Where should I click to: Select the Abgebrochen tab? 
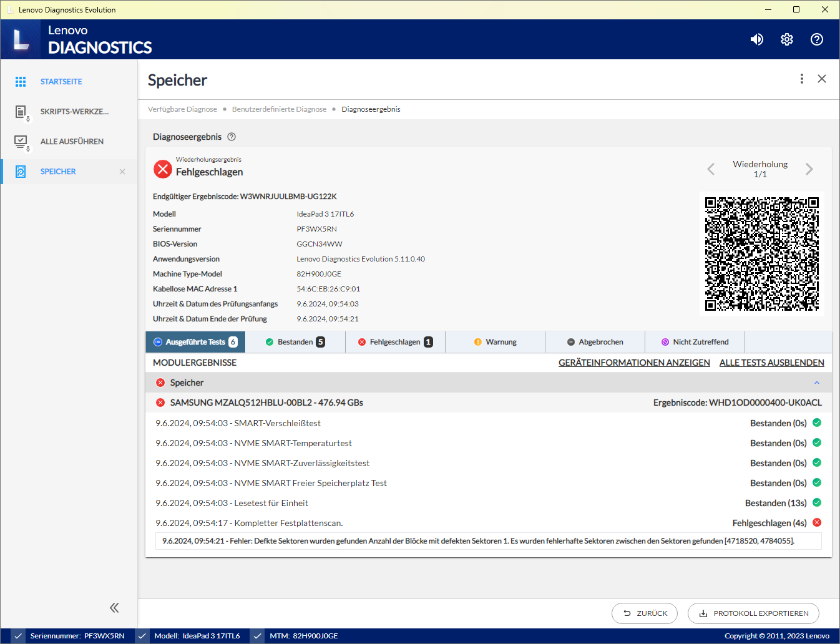coord(595,342)
